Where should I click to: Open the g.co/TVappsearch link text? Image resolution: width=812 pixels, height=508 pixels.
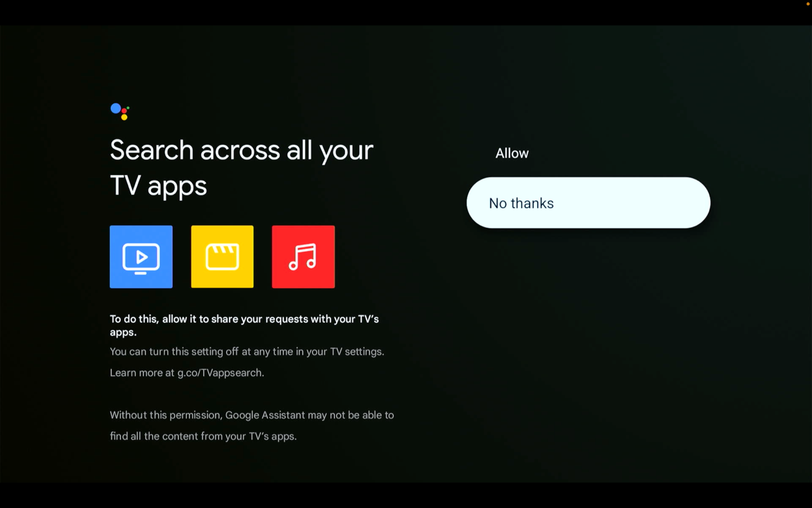point(220,373)
